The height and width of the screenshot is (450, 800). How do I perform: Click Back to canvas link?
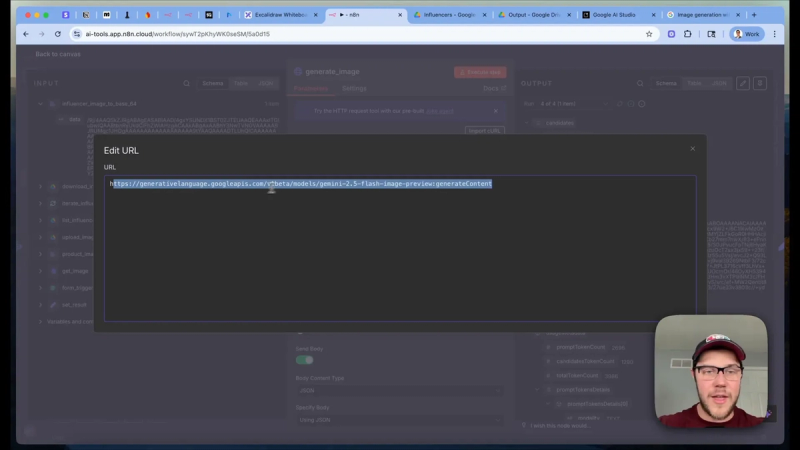(58, 54)
